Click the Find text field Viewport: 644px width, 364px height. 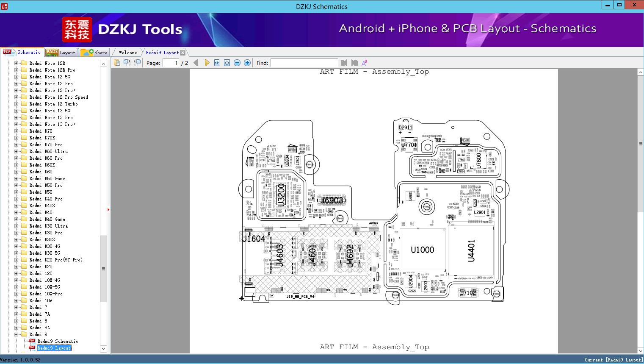click(x=304, y=63)
